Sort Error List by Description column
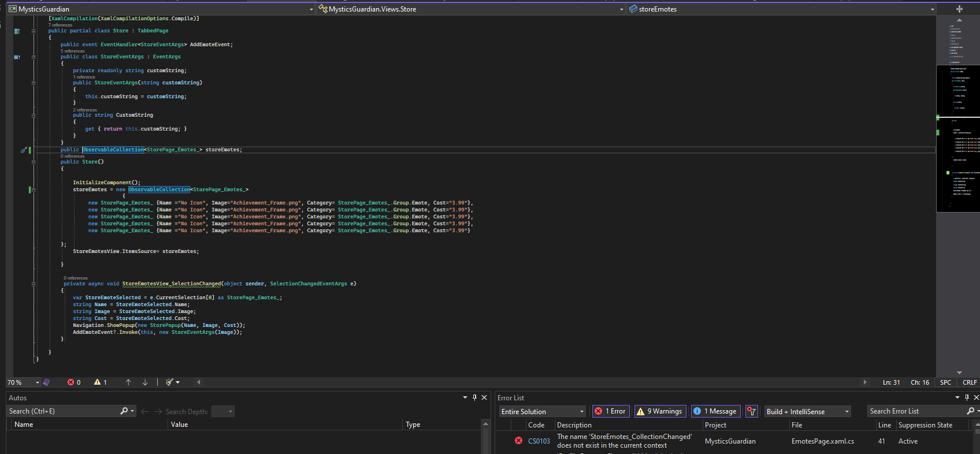Image resolution: width=980 pixels, height=454 pixels. [628, 425]
